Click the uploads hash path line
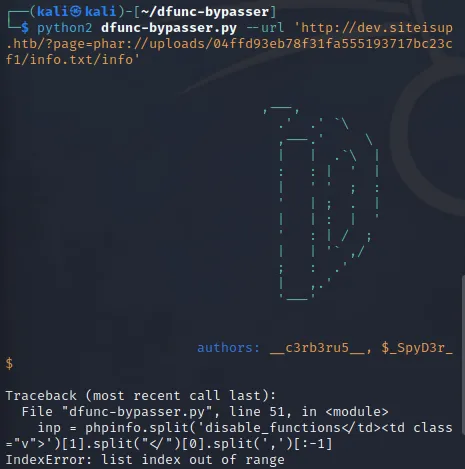Viewport: 465px width, 469px height. pos(229,44)
